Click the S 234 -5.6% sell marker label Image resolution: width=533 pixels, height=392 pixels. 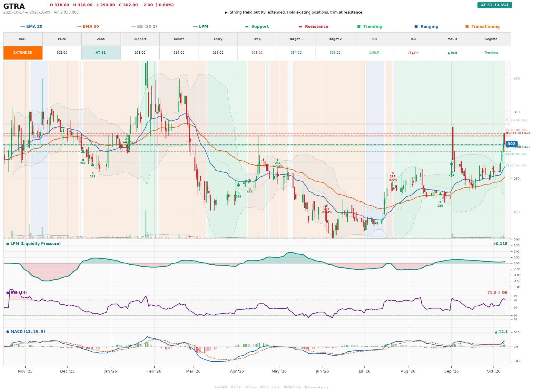point(392,177)
